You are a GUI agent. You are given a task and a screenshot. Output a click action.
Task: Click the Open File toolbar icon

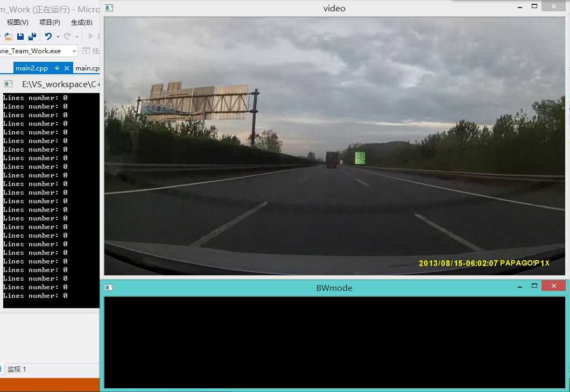tap(8, 37)
